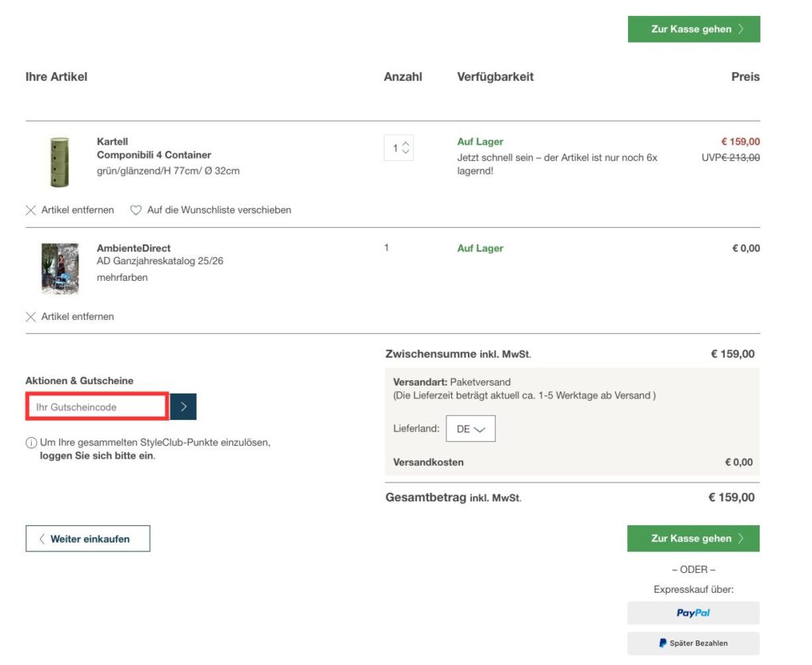Screen dimensions: 812x665
Task: Pay with PayPal express button
Action: pyautogui.click(x=693, y=613)
